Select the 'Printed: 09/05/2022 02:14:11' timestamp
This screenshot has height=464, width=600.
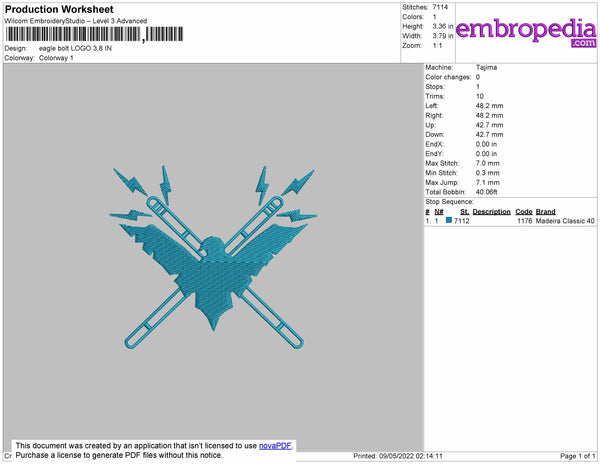point(398,456)
